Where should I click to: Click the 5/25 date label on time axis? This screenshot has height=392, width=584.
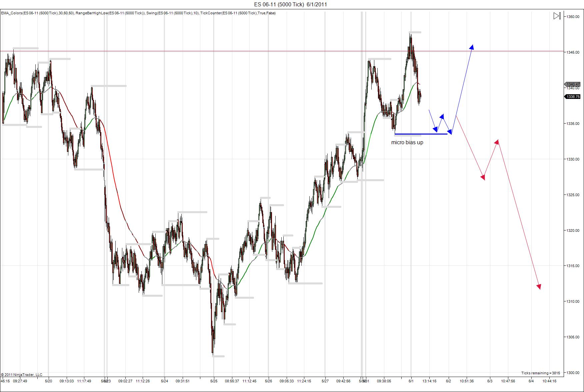pos(214,381)
